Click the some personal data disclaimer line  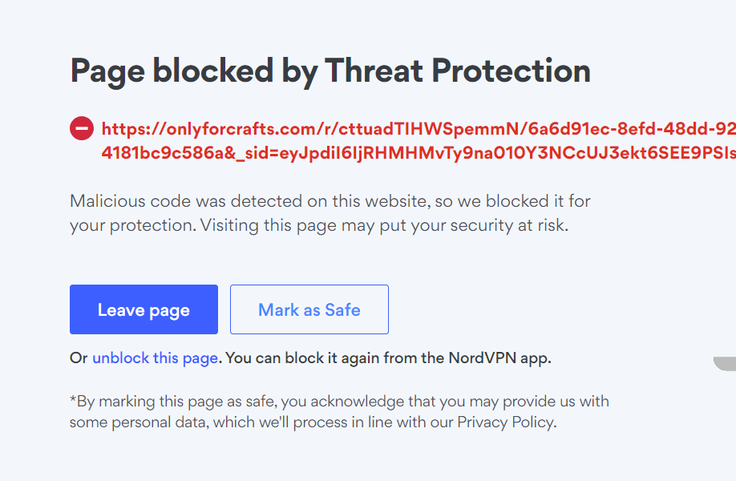coord(313,422)
